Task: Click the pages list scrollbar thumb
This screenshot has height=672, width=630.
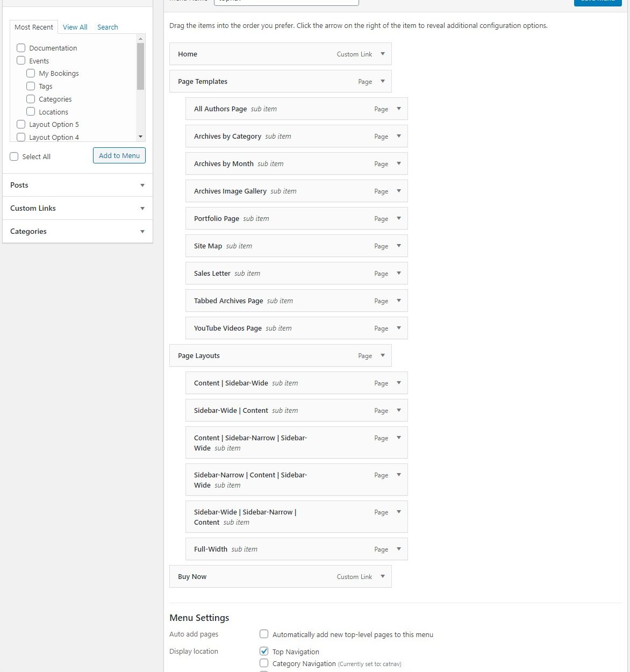Action: tap(140, 66)
